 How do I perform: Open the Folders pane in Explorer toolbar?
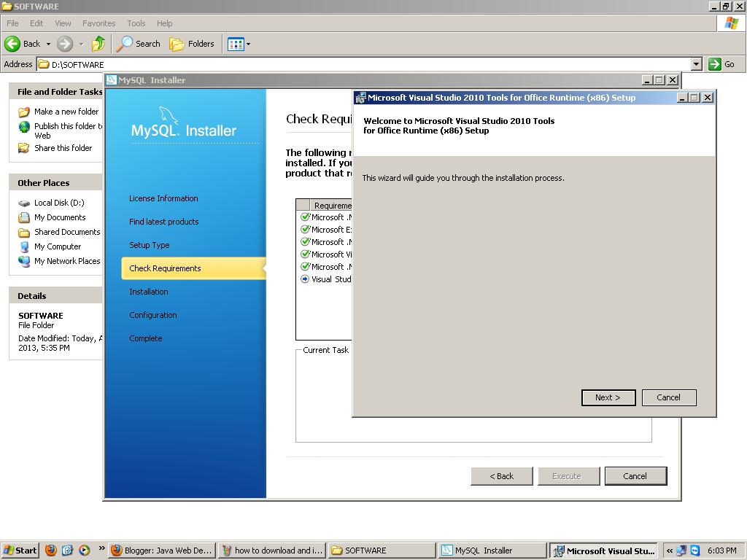[192, 44]
